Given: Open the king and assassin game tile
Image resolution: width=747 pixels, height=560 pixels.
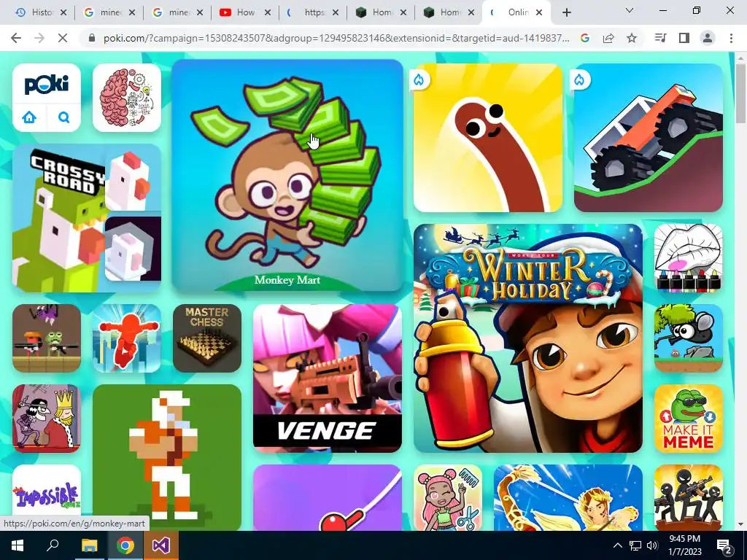Looking at the screenshot, I should [x=47, y=419].
